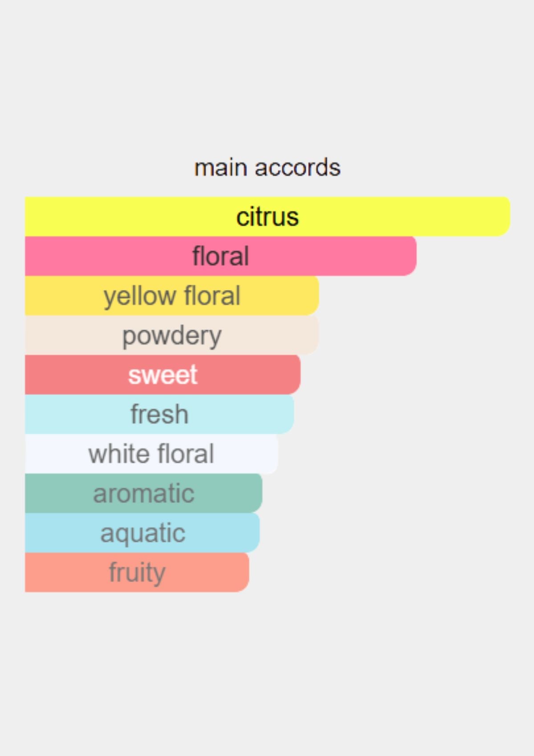Click the "floral" text label
This screenshot has width=534, height=756.
221,256
